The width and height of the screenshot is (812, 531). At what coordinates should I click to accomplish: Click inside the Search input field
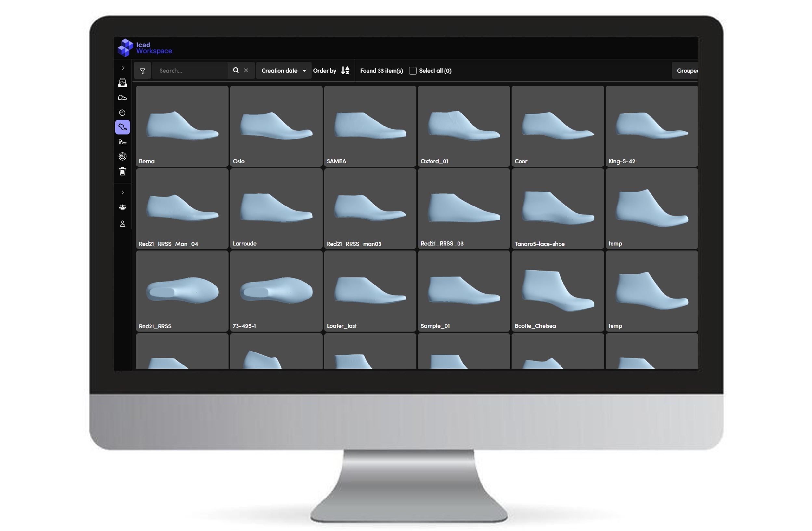pos(191,70)
